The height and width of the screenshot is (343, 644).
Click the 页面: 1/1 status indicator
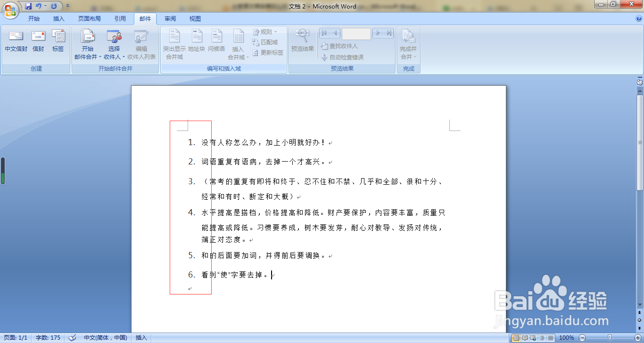pyautogui.click(x=16, y=338)
